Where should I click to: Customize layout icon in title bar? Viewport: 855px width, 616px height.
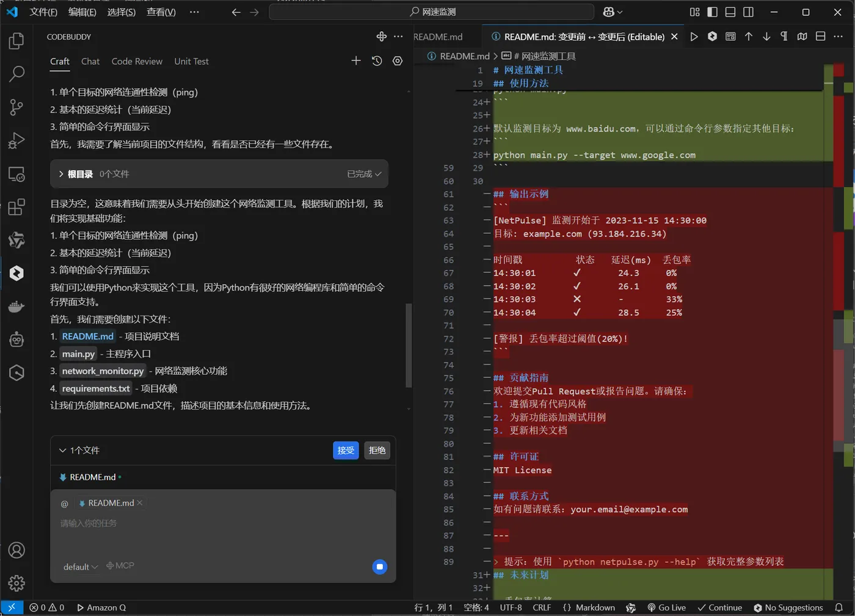(694, 12)
